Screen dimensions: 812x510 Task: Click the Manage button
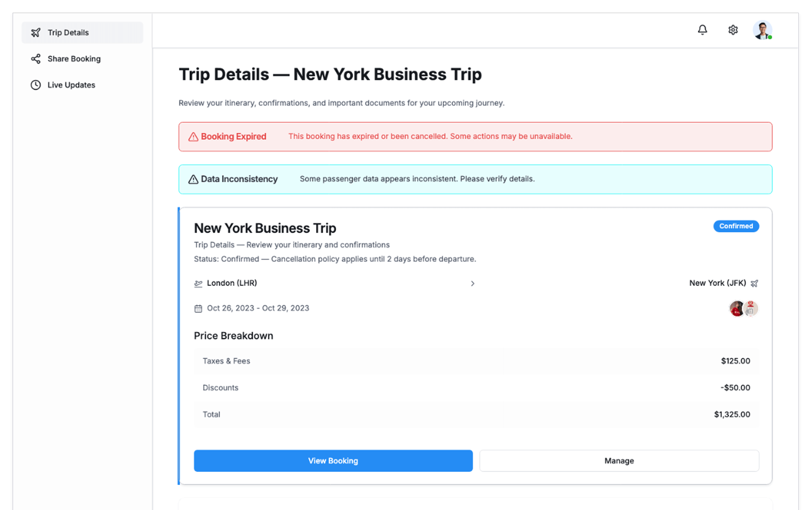pos(619,461)
